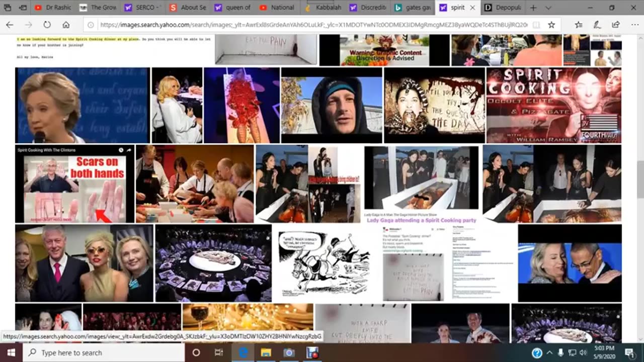The image size is (644, 362).
Task: Open the browser home page
Action: 66,25
